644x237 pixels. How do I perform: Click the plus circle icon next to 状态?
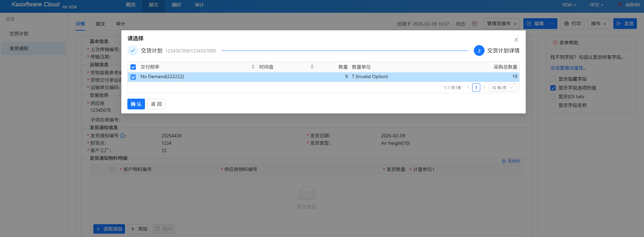point(474,24)
